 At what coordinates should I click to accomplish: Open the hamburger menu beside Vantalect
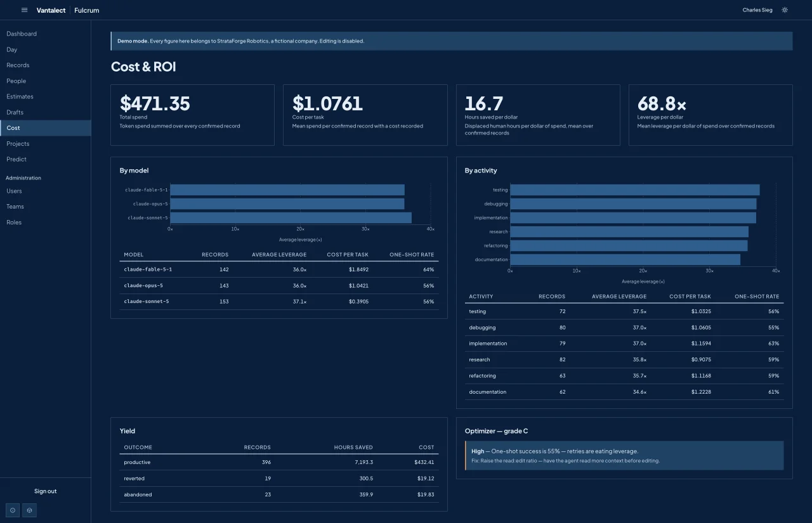point(24,10)
